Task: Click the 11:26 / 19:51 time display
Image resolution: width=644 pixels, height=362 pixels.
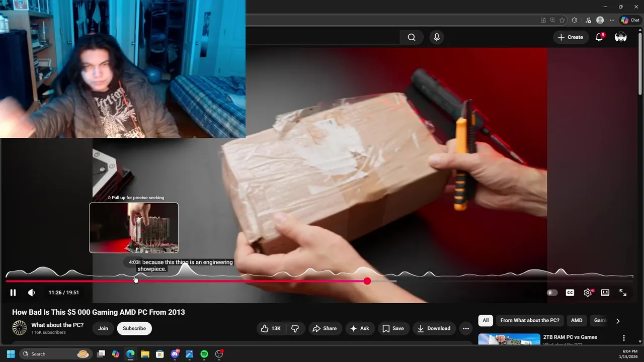Action: coord(63,293)
